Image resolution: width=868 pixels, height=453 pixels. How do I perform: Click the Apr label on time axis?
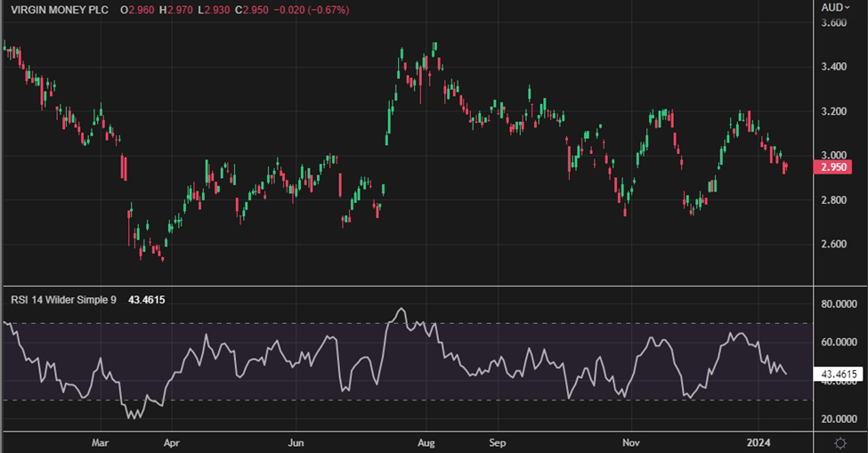click(172, 442)
